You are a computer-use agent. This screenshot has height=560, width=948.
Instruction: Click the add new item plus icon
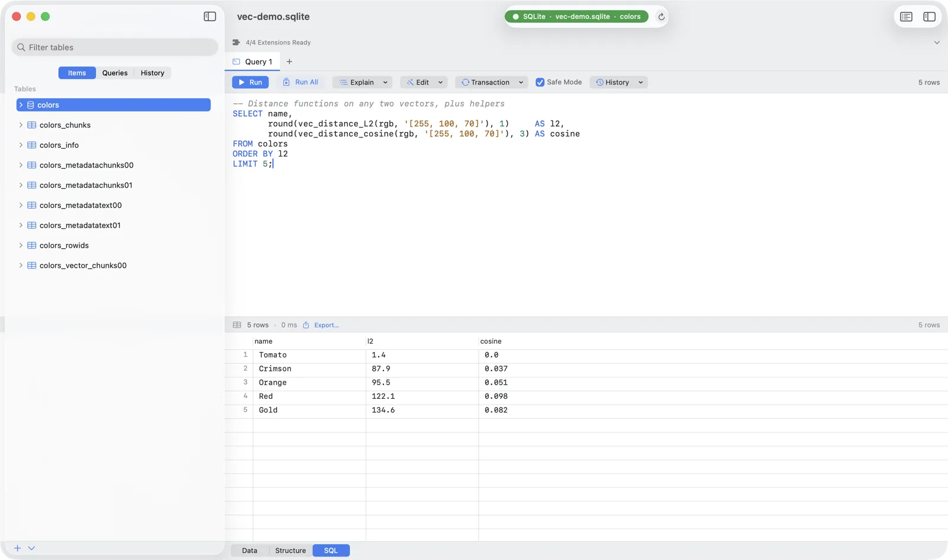click(17, 548)
